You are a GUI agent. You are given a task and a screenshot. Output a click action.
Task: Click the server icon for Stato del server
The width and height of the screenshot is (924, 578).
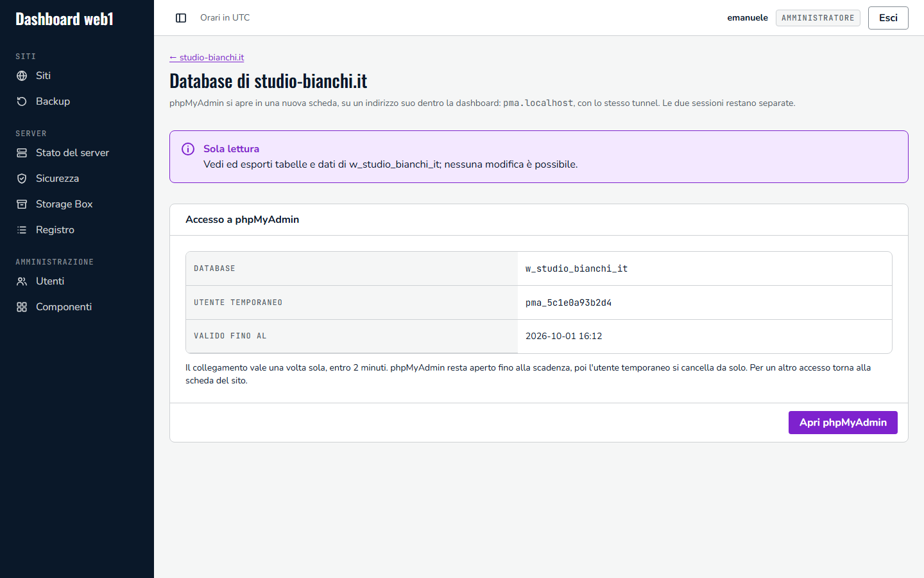[x=22, y=153]
